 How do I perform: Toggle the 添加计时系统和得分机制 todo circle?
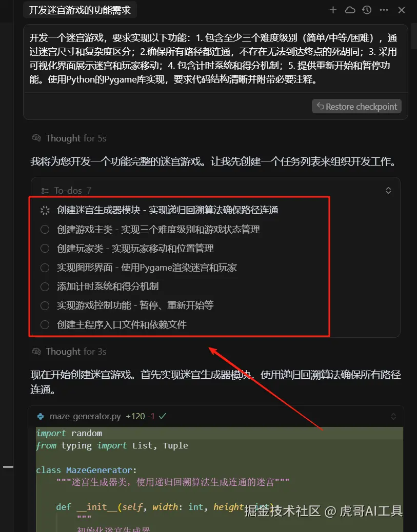(x=45, y=287)
